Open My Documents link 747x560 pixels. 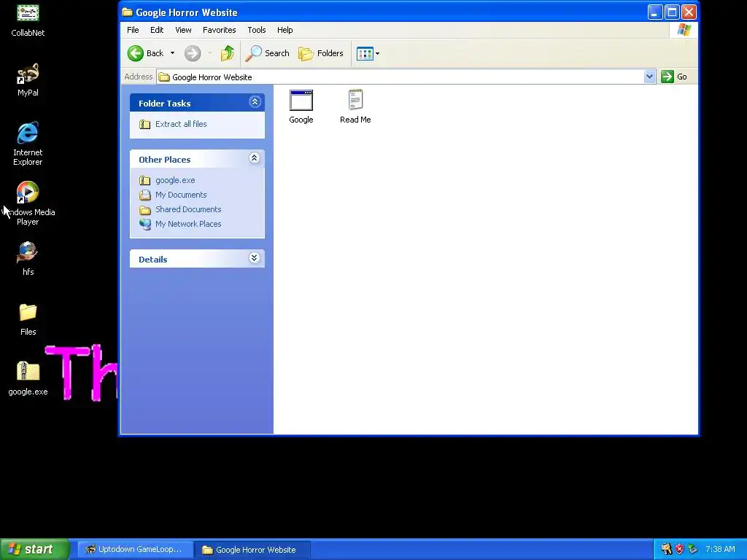(x=181, y=195)
